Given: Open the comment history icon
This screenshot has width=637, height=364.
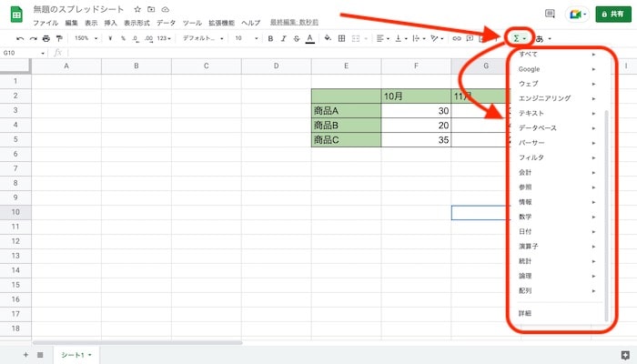Looking at the screenshot, I should point(549,15).
